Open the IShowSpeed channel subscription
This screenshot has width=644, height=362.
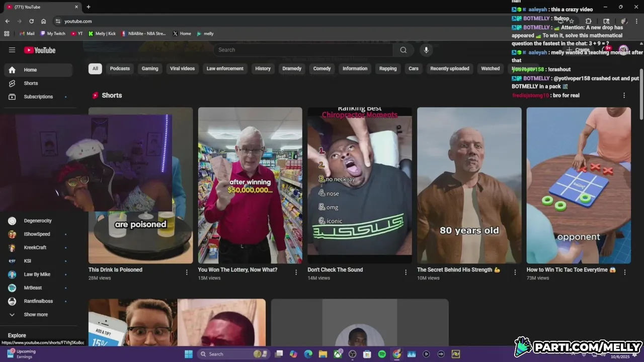click(x=38, y=234)
